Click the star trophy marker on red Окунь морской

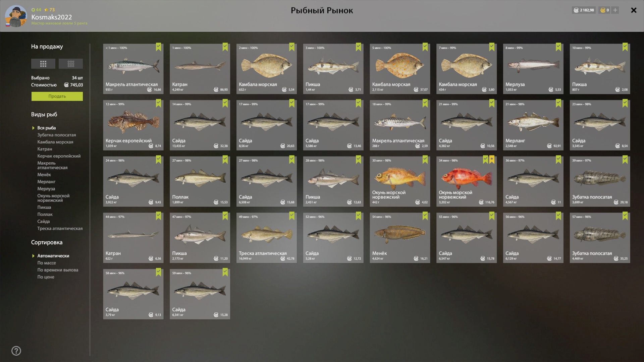click(x=492, y=160)
